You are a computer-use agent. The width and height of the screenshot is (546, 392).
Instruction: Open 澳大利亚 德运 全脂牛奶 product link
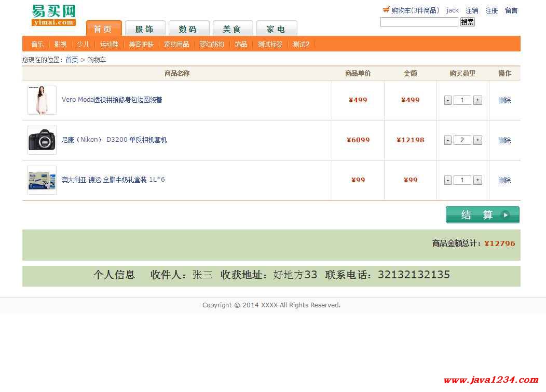[113, 180]
